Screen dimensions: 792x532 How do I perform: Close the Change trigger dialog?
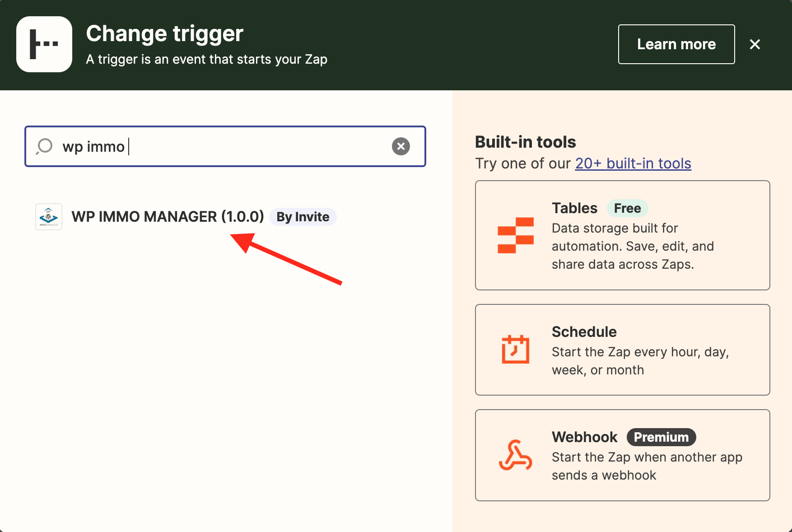tap(755, 44)
